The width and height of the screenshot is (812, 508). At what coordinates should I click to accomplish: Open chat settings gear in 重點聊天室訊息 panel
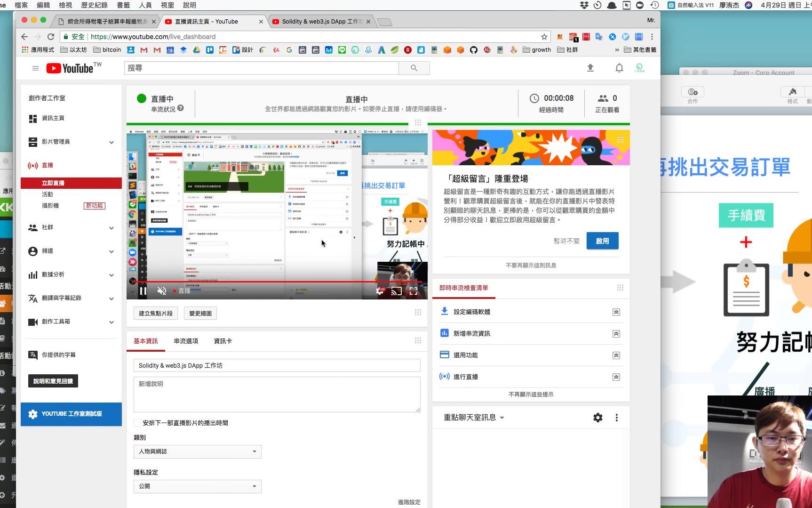597,417
